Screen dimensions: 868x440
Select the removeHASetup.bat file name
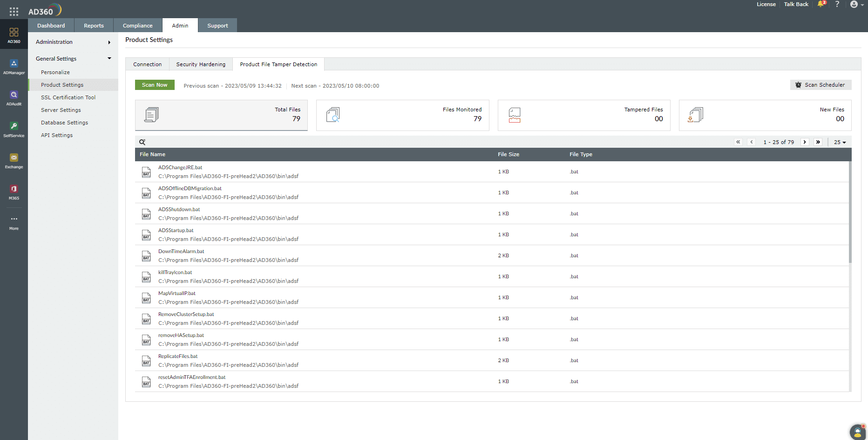coord(181,335)
